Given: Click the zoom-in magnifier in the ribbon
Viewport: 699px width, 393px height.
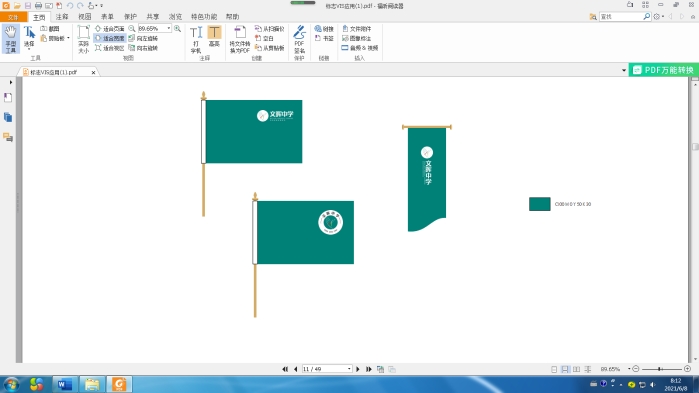Looking at the screenshot, I should pyautogui.click(x=177, y=29).
